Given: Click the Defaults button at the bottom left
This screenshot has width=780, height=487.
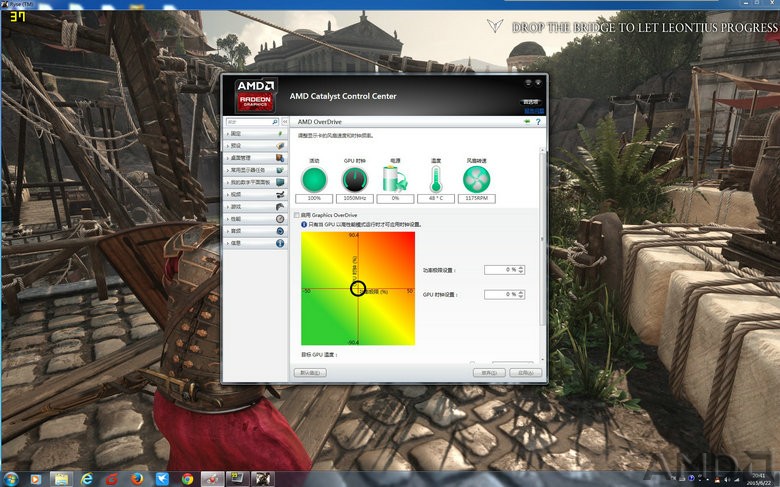Looking at the screenshot, I should click(x=310, y=373).
